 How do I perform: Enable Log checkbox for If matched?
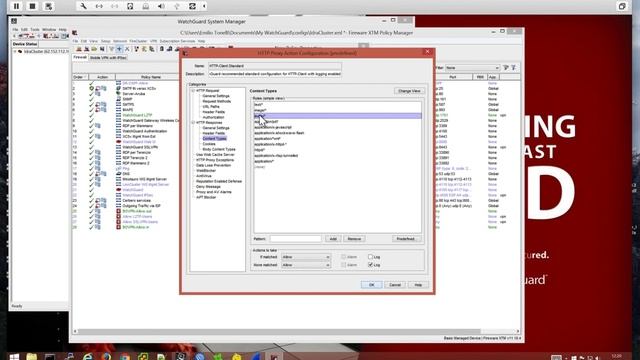click(371, 257)
